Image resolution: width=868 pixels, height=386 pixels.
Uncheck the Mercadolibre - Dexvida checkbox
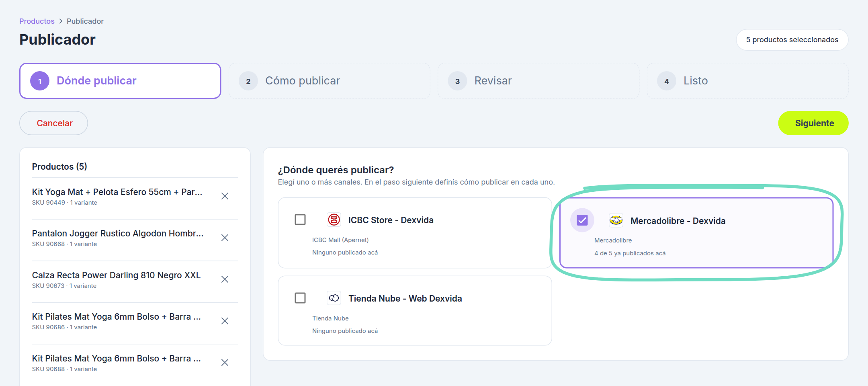(582, 220)
